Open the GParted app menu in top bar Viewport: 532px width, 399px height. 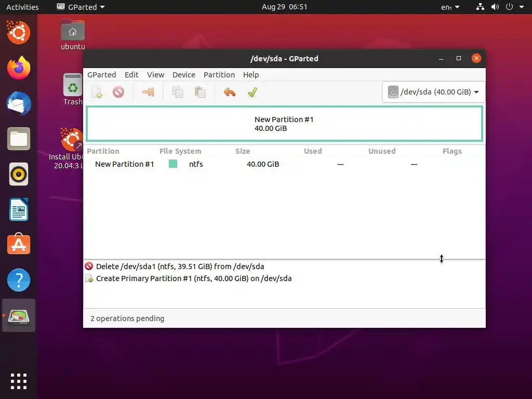click(81, 7)
